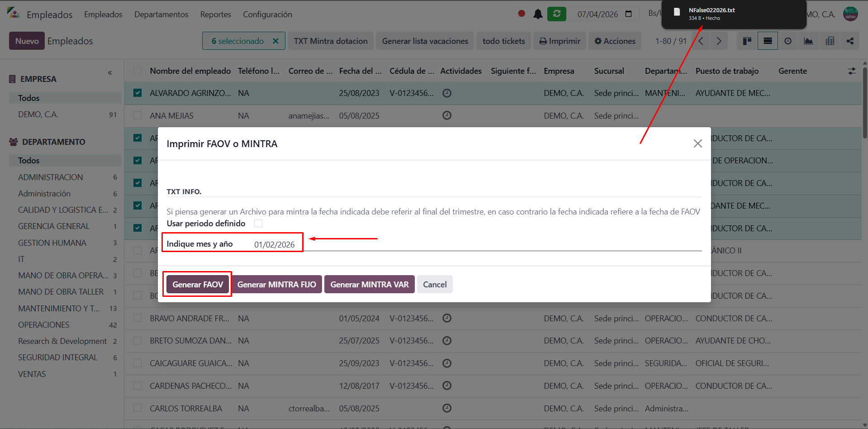Open the graph chart view
Viewport: 868px width, 429px height.
[808, 41]
